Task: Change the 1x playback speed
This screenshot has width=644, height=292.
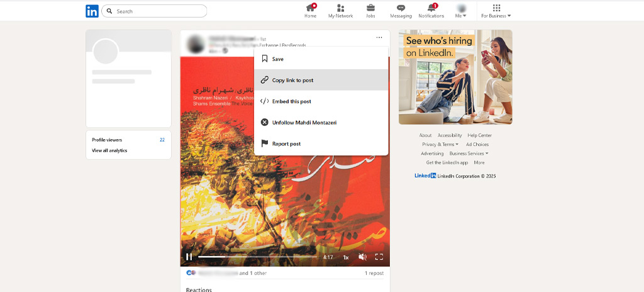Action: (x=345, y=257)
